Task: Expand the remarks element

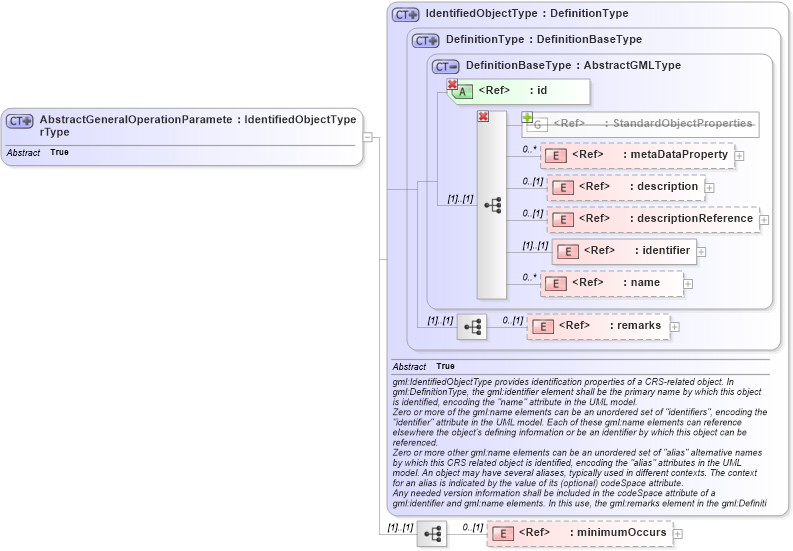Action: (674, 326)
